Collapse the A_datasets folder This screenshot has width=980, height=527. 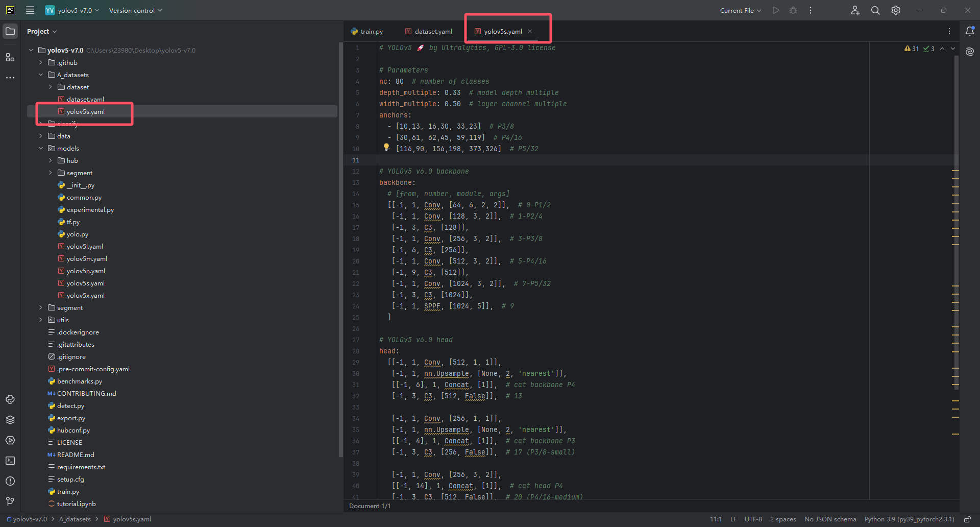41,75
